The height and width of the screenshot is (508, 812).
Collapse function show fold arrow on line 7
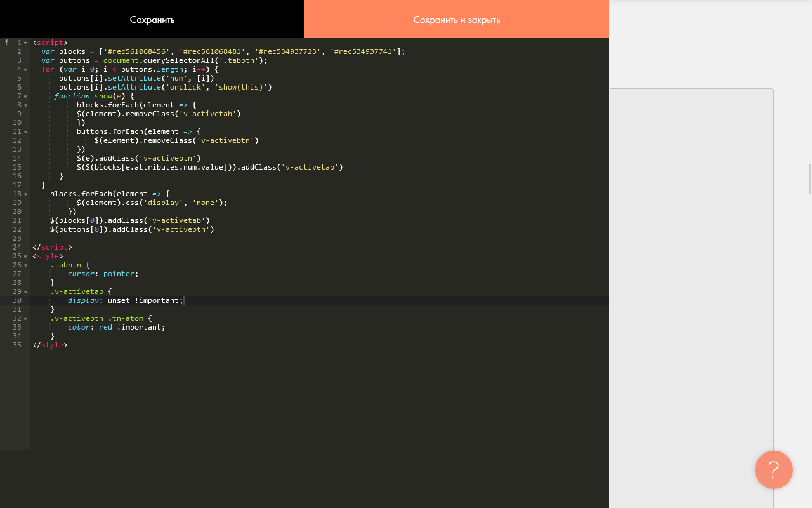(26, 96)
